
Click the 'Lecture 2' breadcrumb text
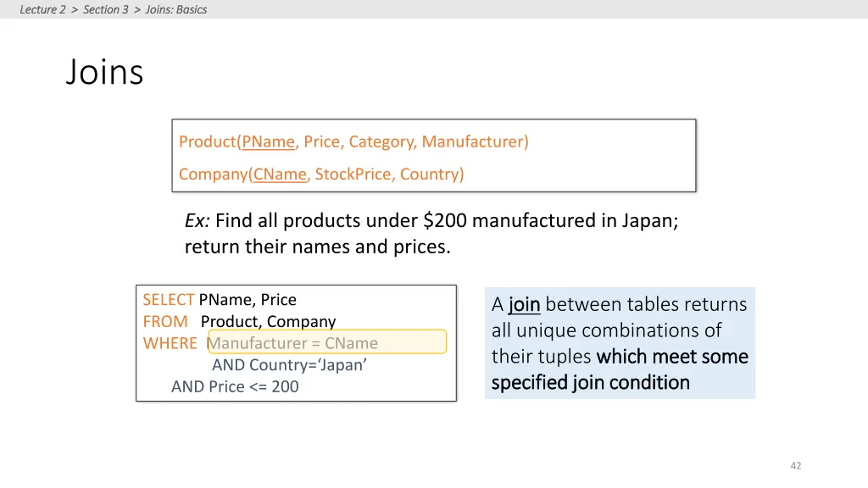[42, 9]
